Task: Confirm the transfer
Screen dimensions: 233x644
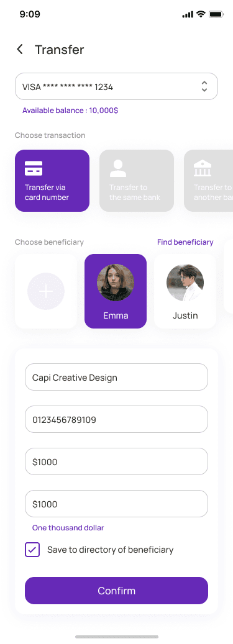Action: point(116,591)
